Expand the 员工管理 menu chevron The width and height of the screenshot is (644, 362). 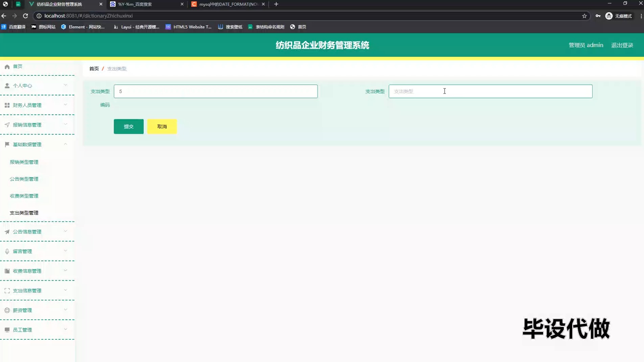pos(66,329)
